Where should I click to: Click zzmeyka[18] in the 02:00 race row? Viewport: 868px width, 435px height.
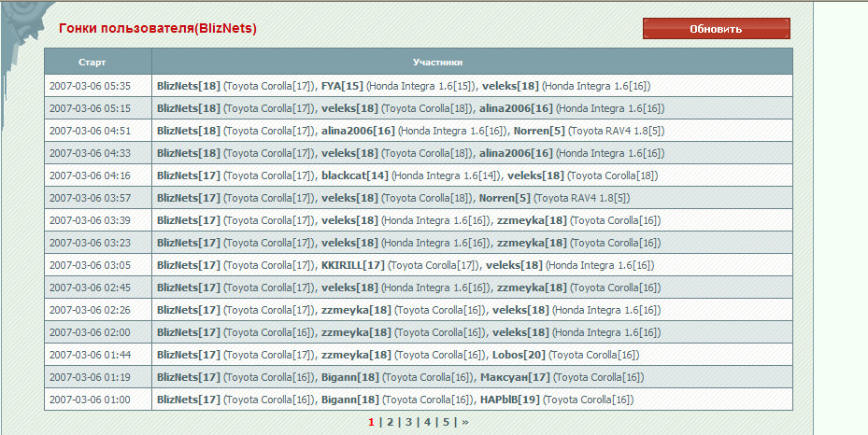pyautogui.click(x=356, y=332)
